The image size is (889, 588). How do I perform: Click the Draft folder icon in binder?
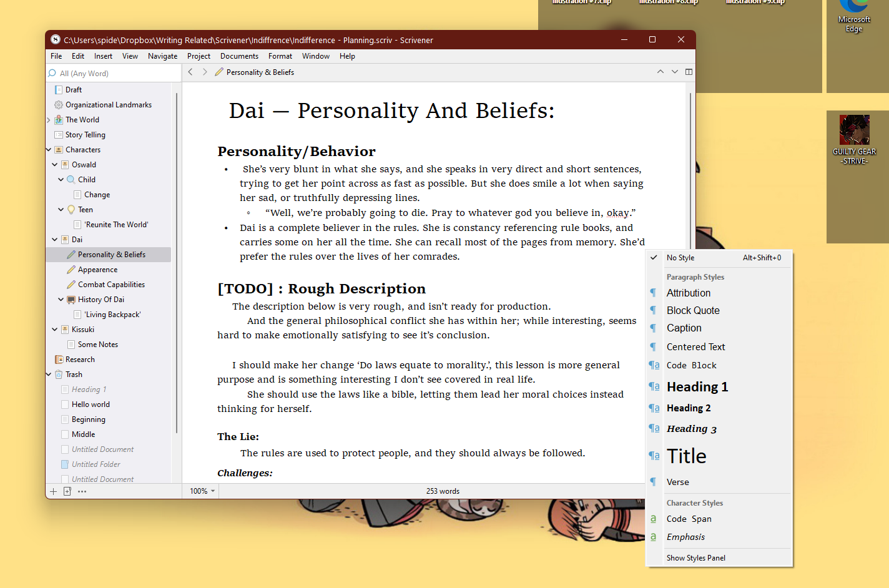point(59,89)
